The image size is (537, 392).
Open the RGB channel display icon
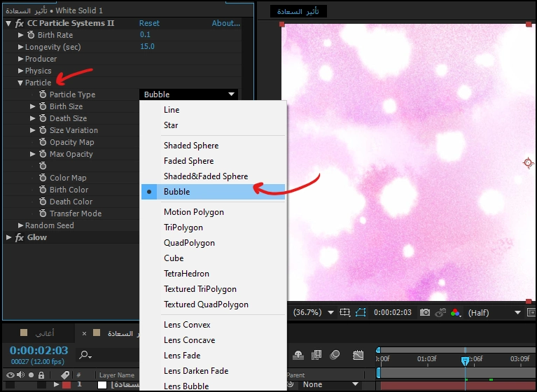click(x=456, y=313)
